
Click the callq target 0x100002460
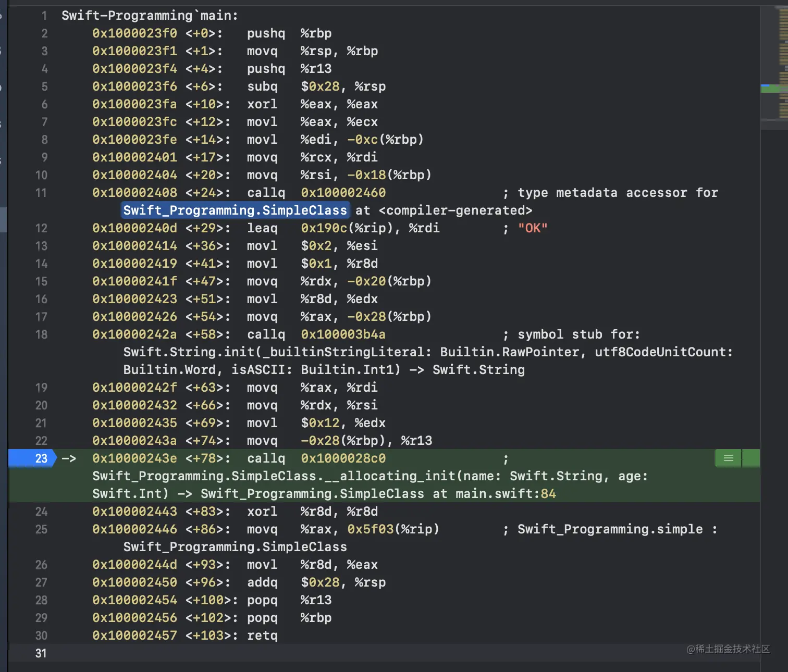pos(343,193)
